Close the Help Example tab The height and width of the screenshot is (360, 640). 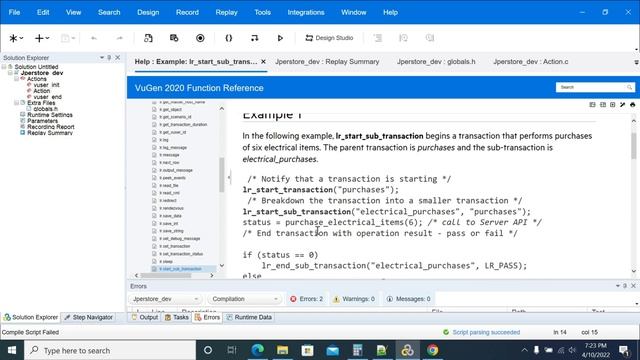pyautogui.click(x=263, y=62)
